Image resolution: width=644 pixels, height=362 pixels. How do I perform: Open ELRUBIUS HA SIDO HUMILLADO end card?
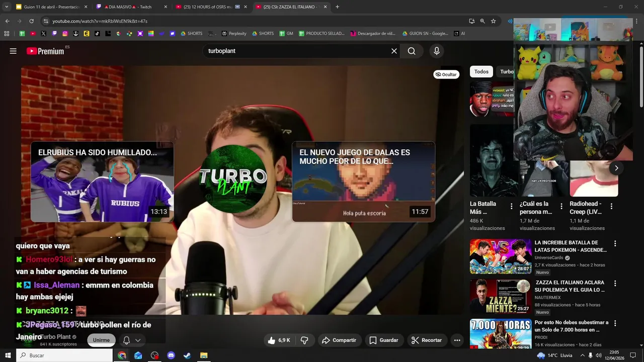(102, 182)
